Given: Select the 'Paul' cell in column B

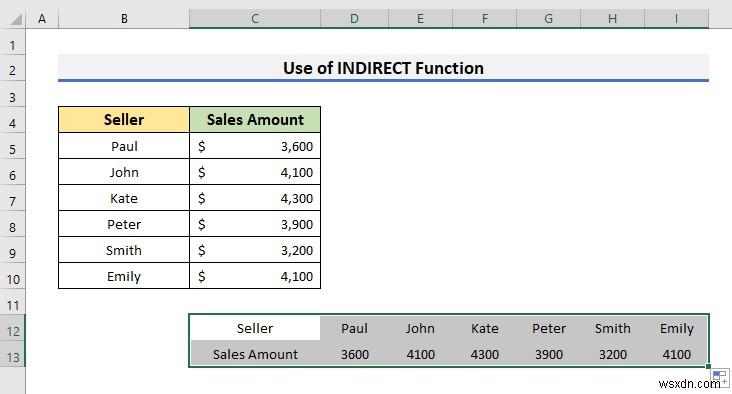Looking at the screenshot, I should tap(124, 146).
